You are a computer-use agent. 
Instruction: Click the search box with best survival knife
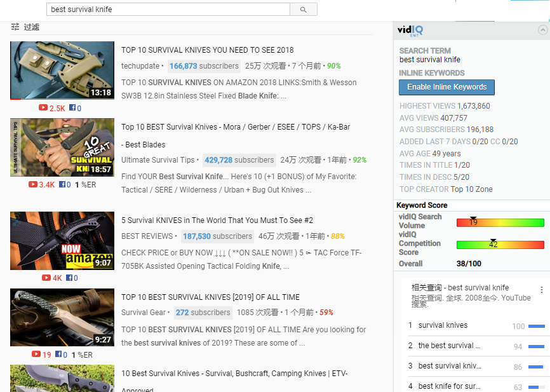(x=168, y=10)
